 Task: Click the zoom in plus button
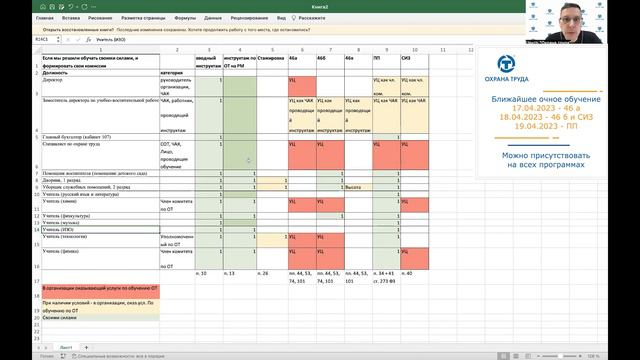click(580, 356)
